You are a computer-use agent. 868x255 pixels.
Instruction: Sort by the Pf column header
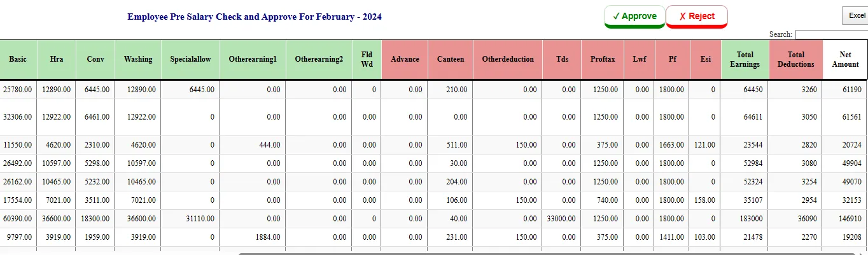click(673, 59)
